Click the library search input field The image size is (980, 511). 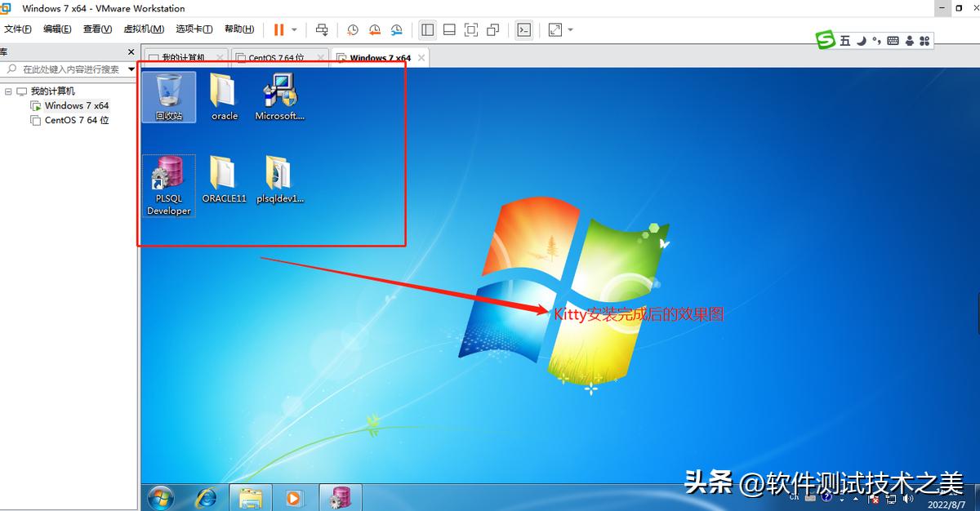coord(65,69)
